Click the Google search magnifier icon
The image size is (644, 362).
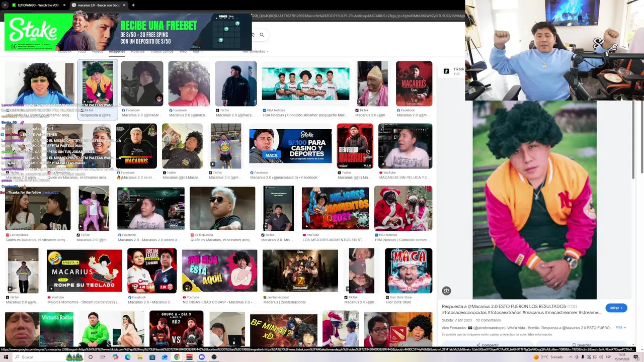[262, 35]
